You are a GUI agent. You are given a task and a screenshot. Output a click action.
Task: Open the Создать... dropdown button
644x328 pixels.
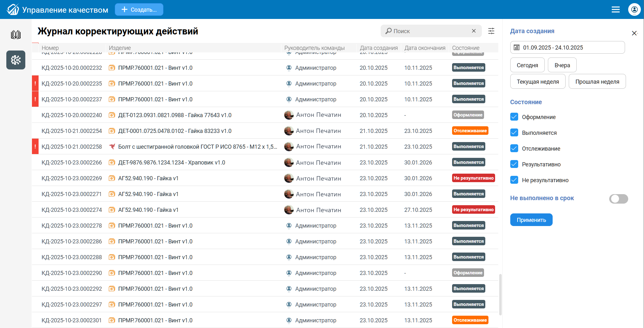139,9
